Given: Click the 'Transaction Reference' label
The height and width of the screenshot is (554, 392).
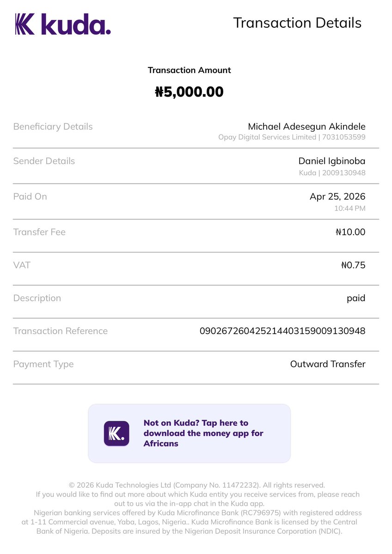Looking at the screenshot, I should (x=61, y=331).
